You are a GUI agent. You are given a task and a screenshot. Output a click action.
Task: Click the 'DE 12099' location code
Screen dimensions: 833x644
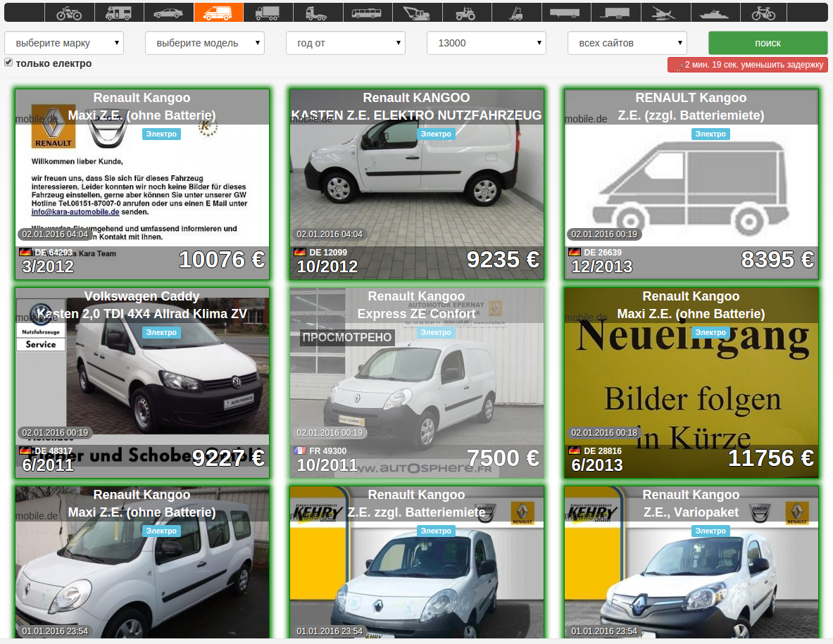[328, 253]
